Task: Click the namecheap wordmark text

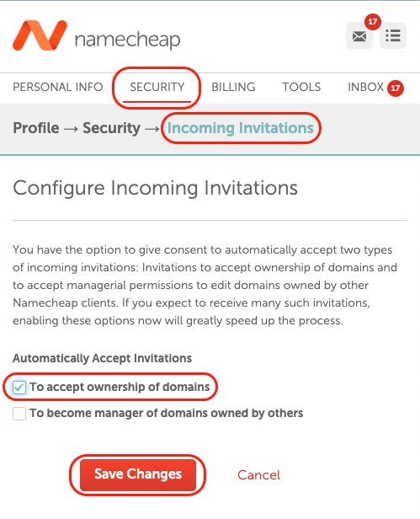Action: [127, 40]
